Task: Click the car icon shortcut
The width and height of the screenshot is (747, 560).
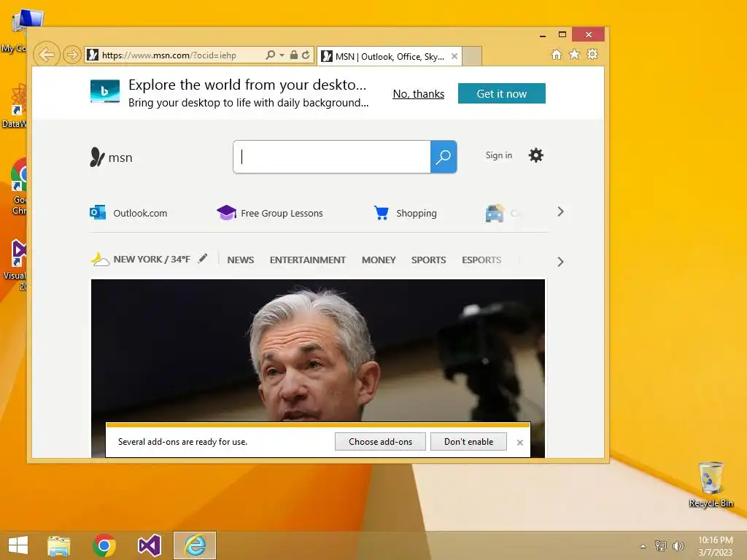Action: (495, 214)
